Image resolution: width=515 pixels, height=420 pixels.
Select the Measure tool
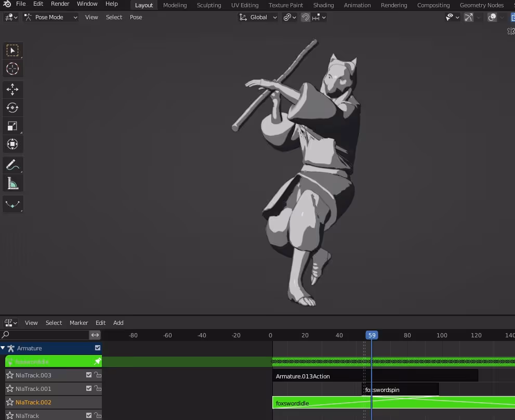click(12, 182)
